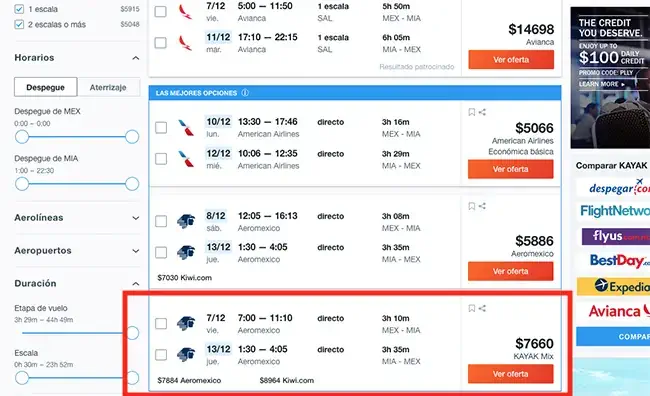650x396 pixels.
Task: Tick the checkbox for 10/12 American Airlines flight
Action: pos(161,127)
